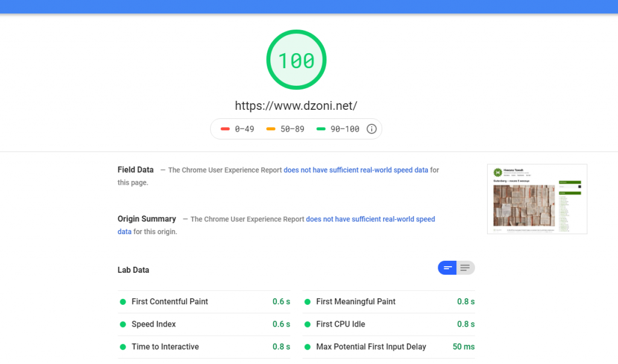Switch Lab Data to compact bar view
The height and width of the screenshot is (364, 618).
[x=447, y=268]
